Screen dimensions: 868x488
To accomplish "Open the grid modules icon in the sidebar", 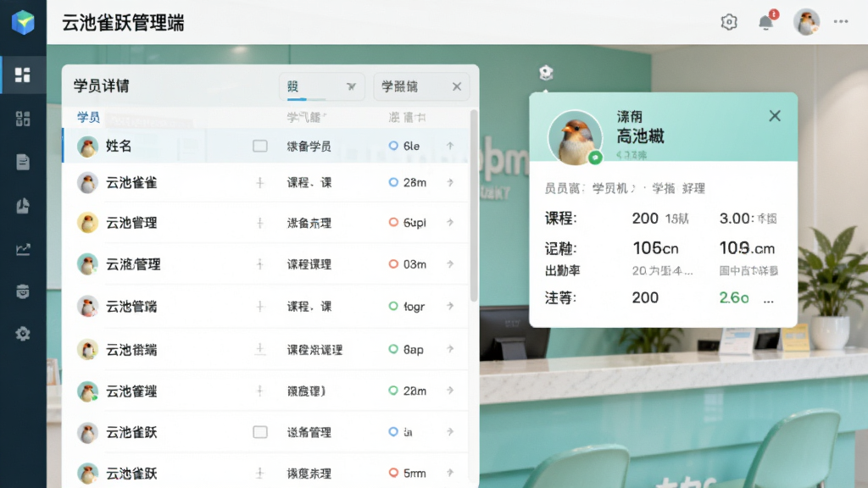I will (x=23, y=119).
